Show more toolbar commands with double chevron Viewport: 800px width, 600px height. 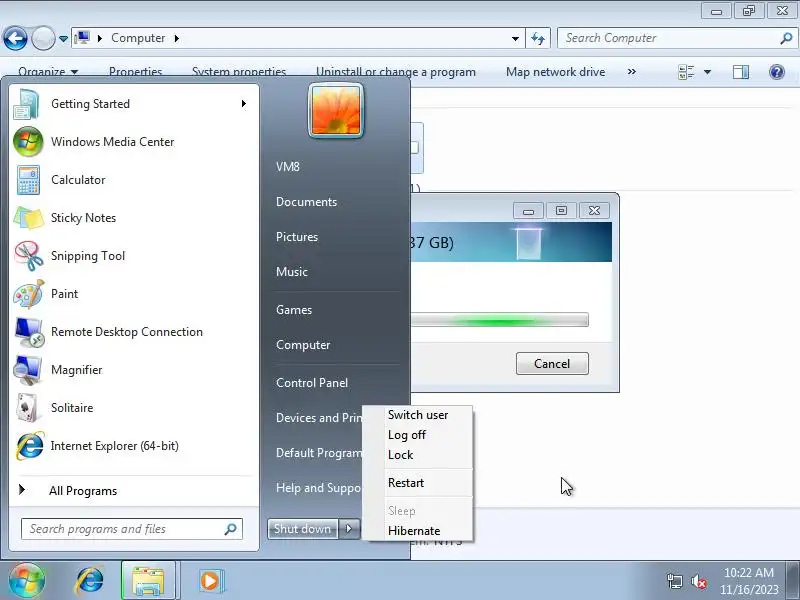(x=632, y=71)
